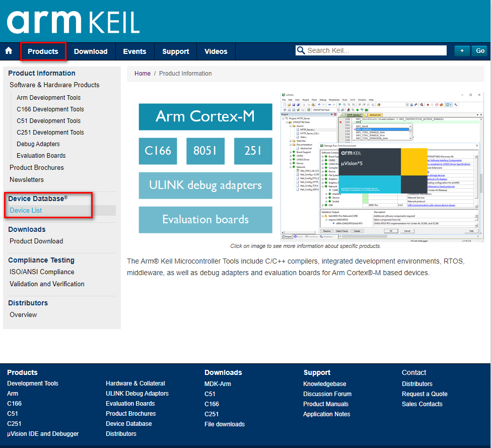Open footer C51 link under Downloads

(x=210, y=394)
